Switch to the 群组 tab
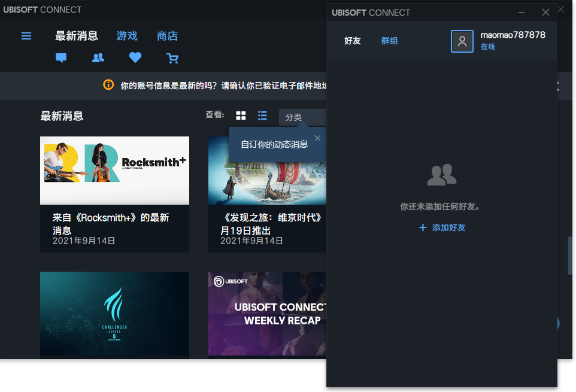Image resolution: width=576 pixels, height=392 pixels. [389, 41]
